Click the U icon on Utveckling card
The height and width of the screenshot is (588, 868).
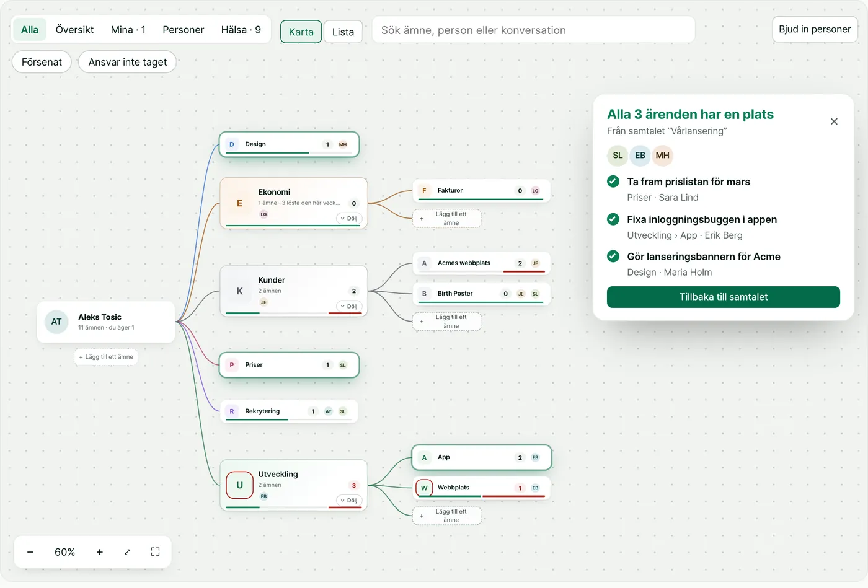(239, 485)
